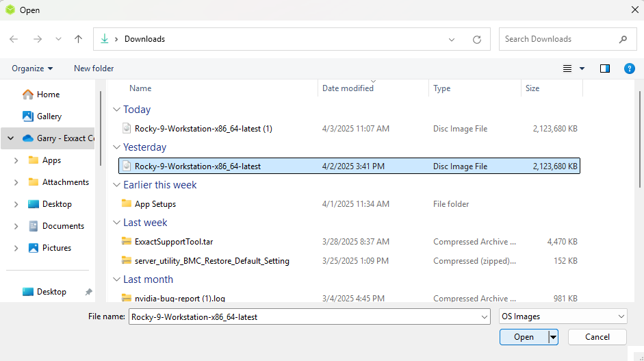Click the navigation pane scrollbar
The width and height of the screenshot is (644, 361).
coord(101,128)
